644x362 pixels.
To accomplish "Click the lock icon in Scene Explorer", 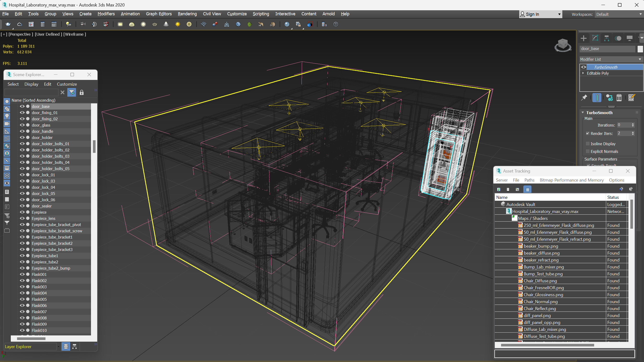I will pyautogui.click(x=81, y=92).
